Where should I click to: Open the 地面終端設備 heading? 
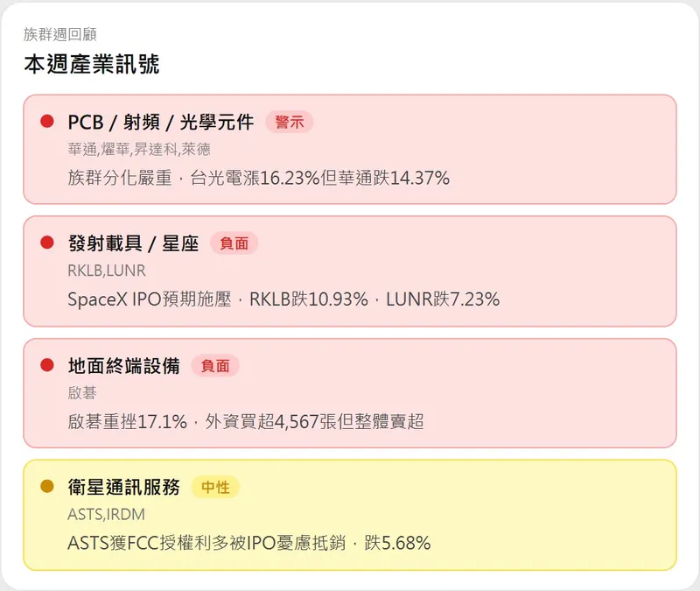click(123, 365)
